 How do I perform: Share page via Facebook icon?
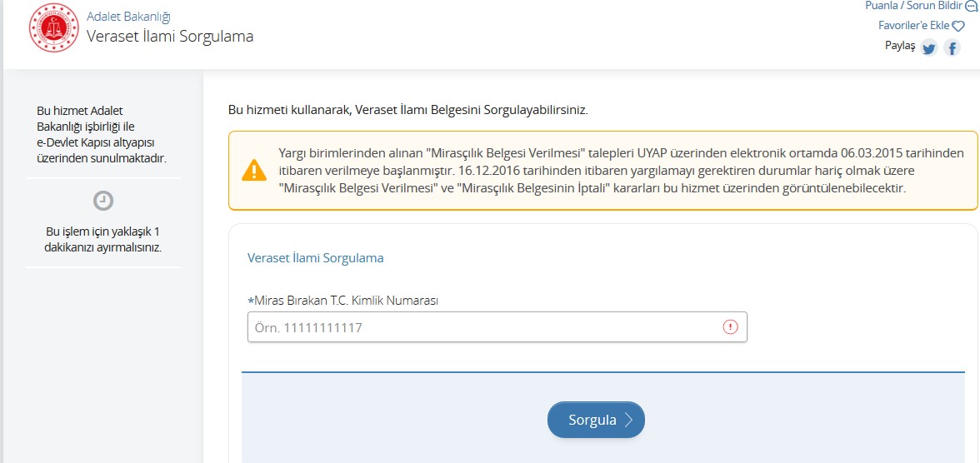(x=952, y=47)
